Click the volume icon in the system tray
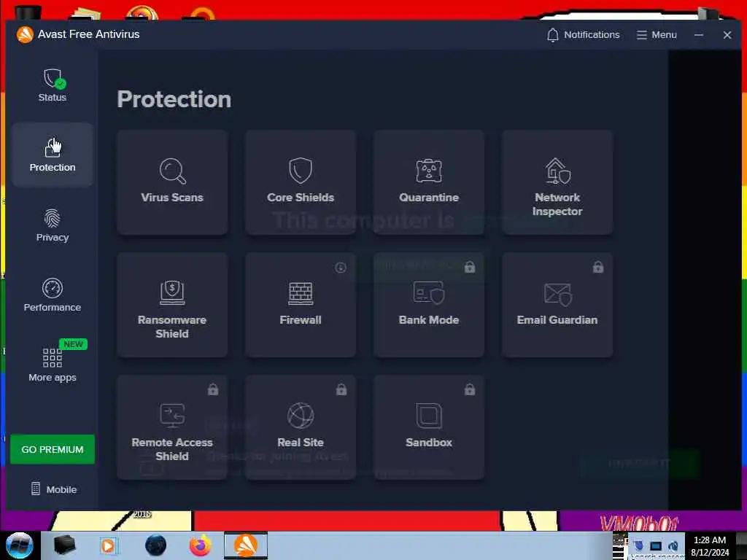Viewport: 747px width, 560px height. (x=673, y=545)
